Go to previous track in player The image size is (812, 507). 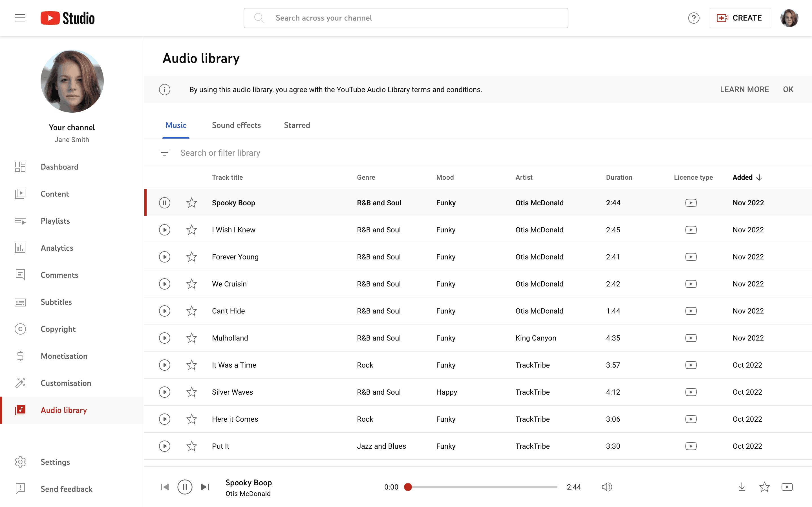164,487
